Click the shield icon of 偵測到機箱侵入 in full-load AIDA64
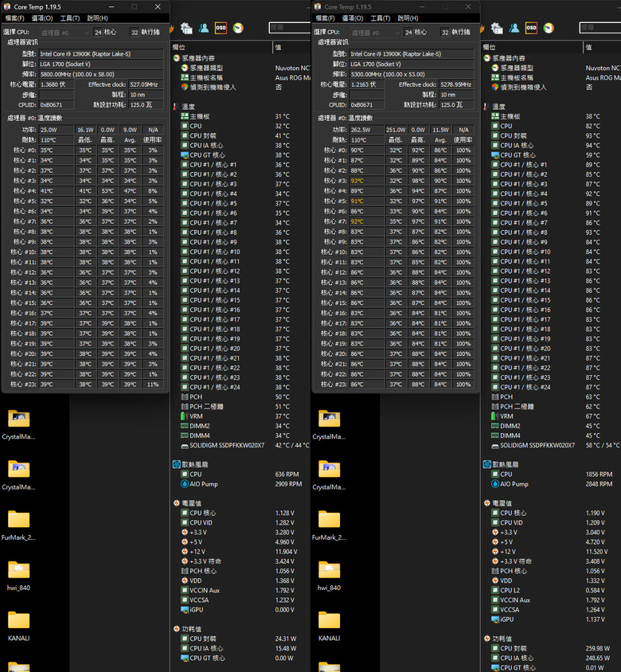 pos(495,87)
